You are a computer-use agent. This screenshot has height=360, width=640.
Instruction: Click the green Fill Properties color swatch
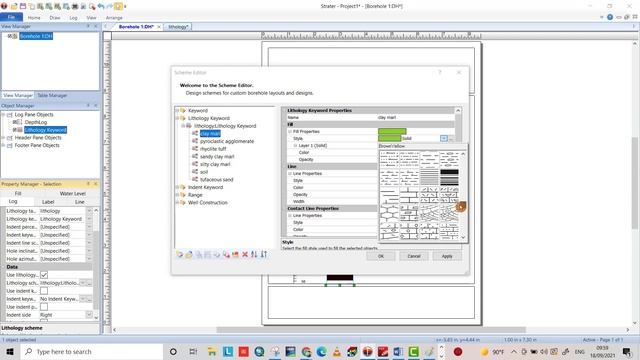coord(392,131)
